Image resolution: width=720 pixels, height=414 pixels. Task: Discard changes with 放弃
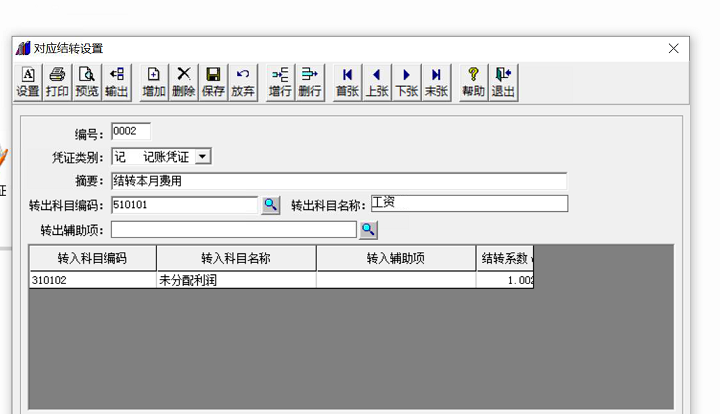click(243, 82)
